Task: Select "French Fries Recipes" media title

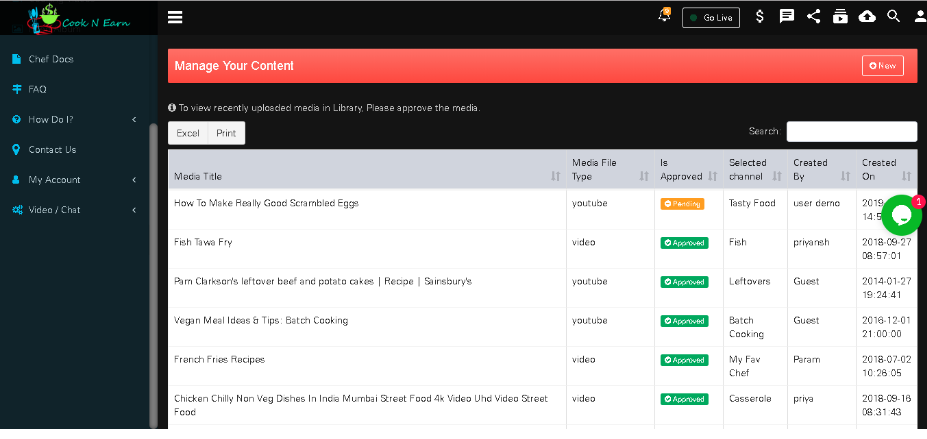Action: pyautogui.click(x=219, y=359)
